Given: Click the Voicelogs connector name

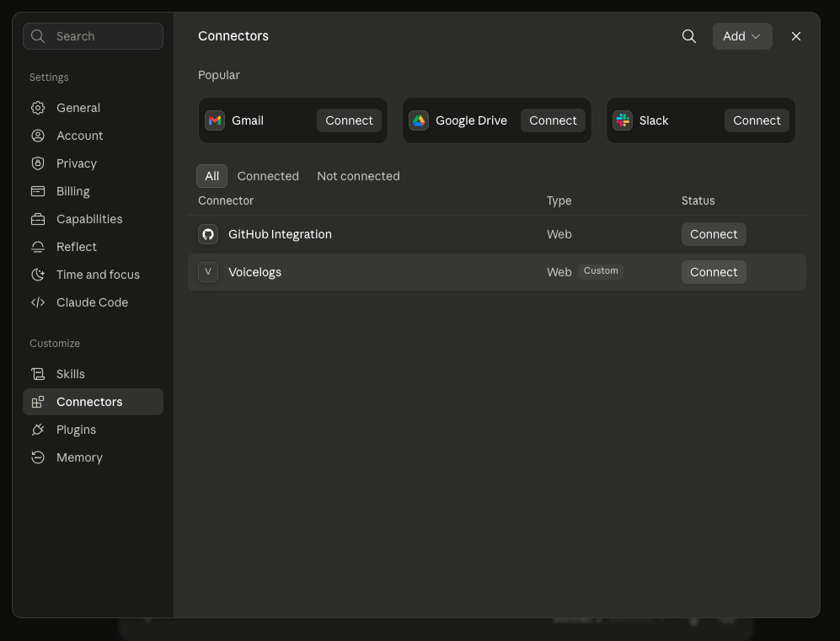Looking at the screenshot, I should point(254,272).
